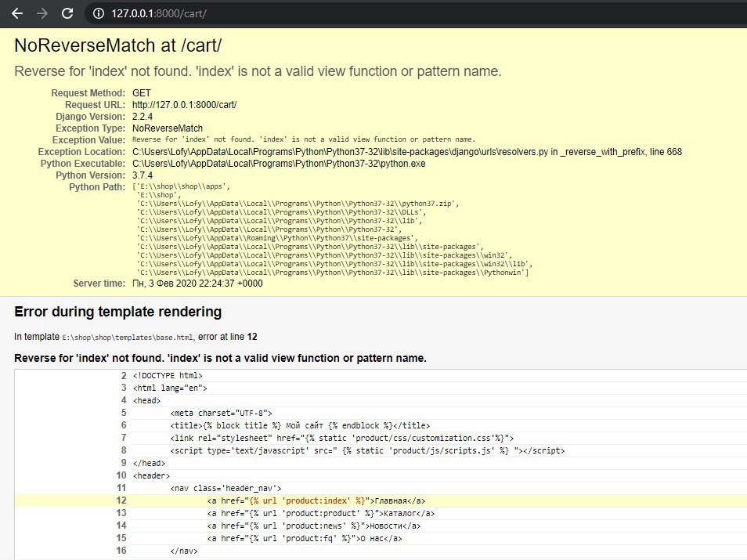Image resolution: width=747 pixels, height=560 pixels.
Task: Click template path E:\shop\shop\templates\base.html
Action: tap(128, 338)
